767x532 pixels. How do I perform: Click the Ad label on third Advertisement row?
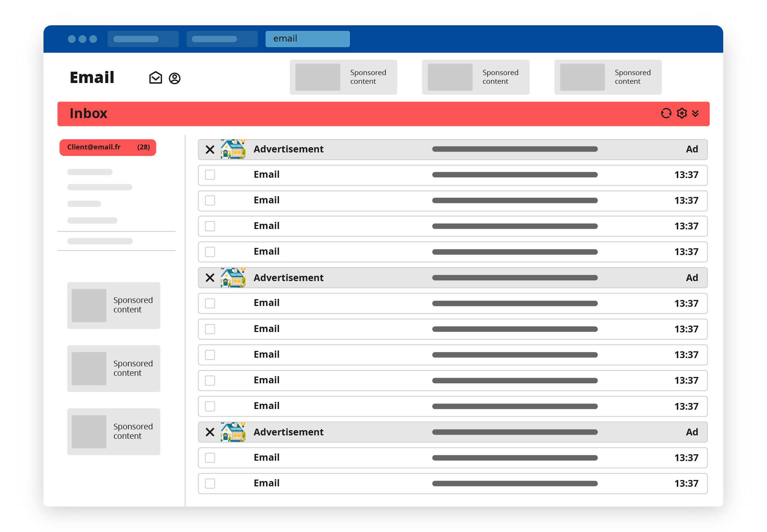(x=692, y=432)
